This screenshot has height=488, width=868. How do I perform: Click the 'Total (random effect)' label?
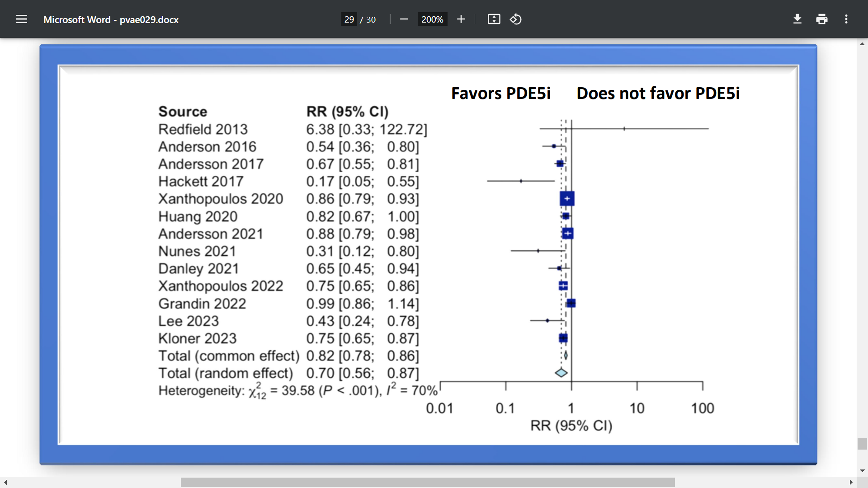[x=226, y=373]
